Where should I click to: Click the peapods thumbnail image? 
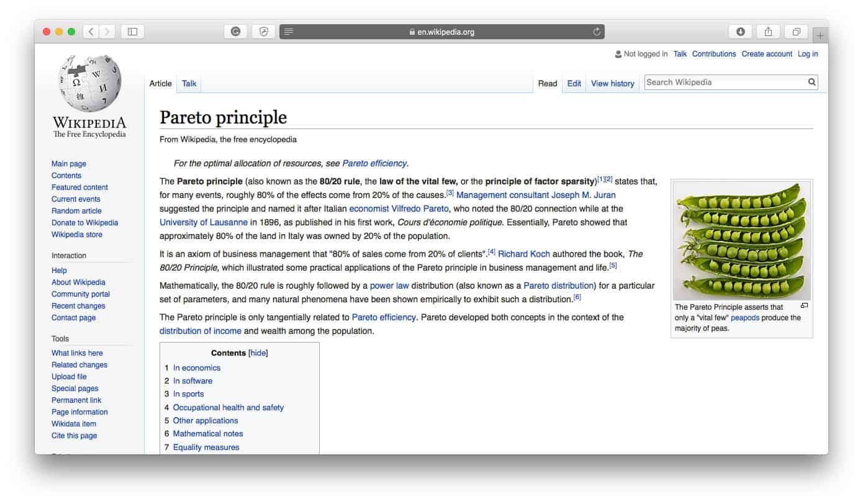tap(742, 241)
